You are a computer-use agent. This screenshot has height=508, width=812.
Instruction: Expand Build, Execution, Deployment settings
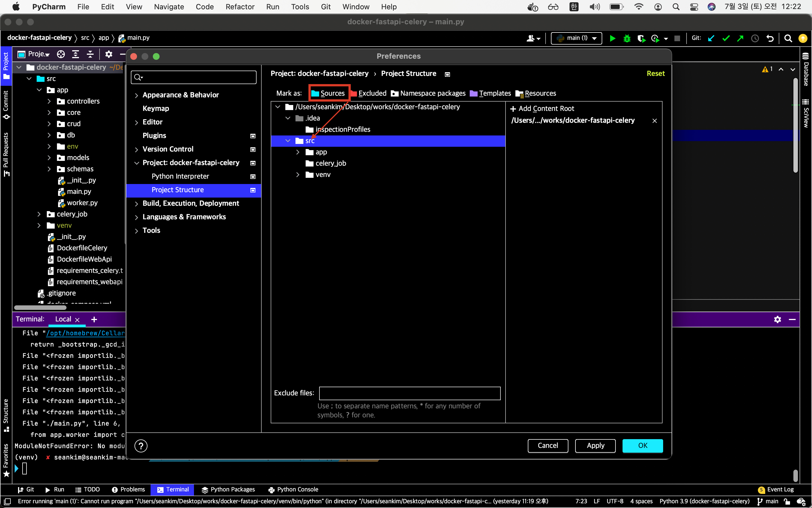click(x=136, y=204)
